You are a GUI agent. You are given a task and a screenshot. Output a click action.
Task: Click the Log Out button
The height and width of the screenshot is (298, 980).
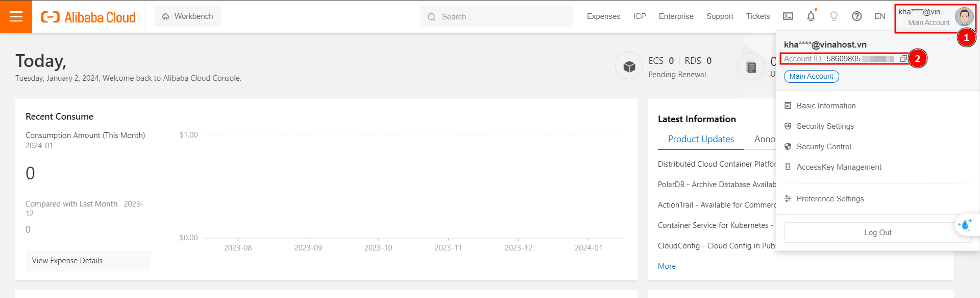(x=877, y=233)
